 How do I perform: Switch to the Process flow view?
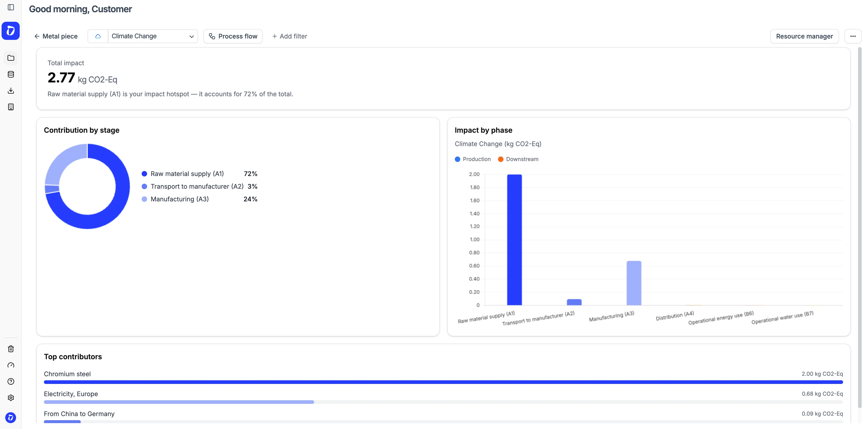pyautogui.click(x=233, y=36)
